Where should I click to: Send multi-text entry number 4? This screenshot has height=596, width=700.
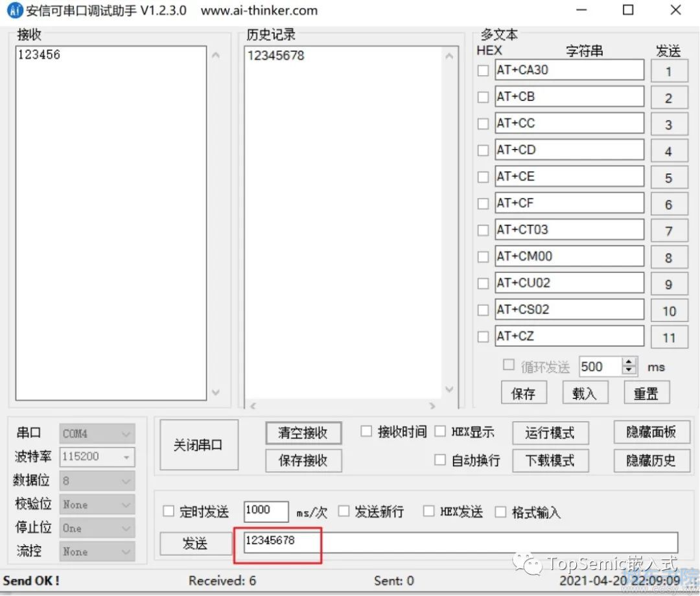pyautogui.click(x=669, y=152)
